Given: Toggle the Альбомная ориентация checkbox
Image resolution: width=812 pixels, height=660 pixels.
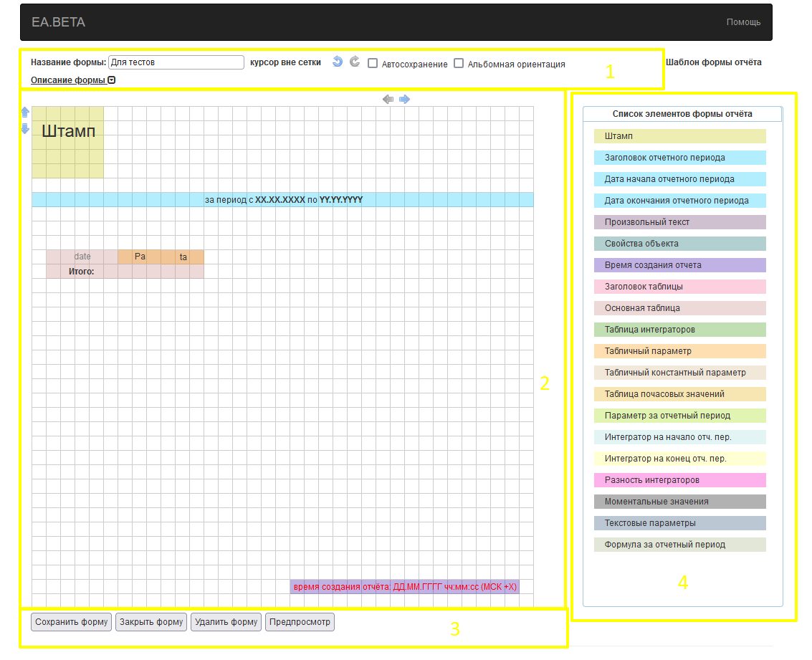Looking at the screenshot, I should (x=459, y=64).
